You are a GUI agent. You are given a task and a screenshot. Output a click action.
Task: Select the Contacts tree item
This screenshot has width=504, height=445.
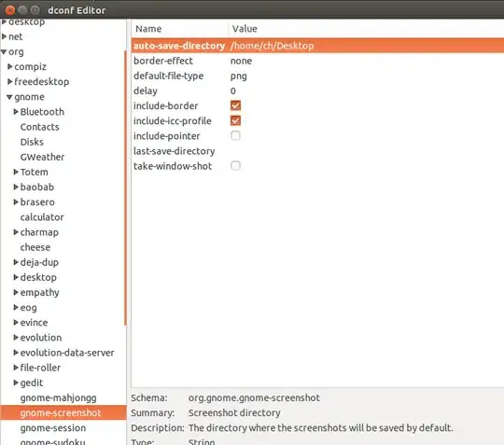pos(39,127)
